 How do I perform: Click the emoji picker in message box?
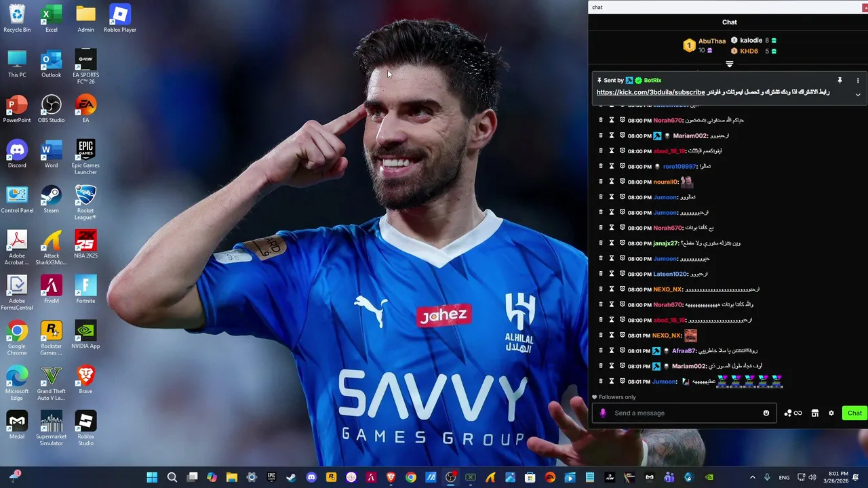click(x=766, y=413)
